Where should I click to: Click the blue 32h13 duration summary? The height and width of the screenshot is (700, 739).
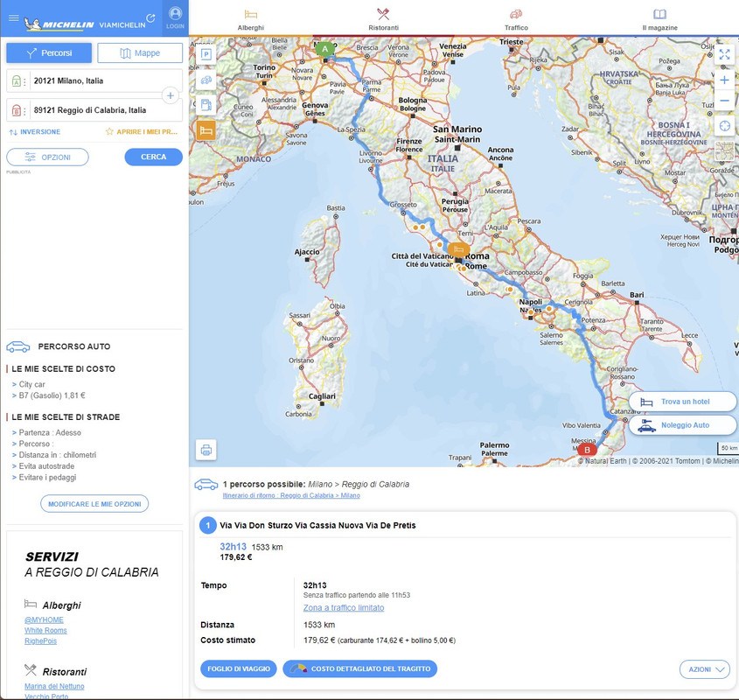(233, 547)
